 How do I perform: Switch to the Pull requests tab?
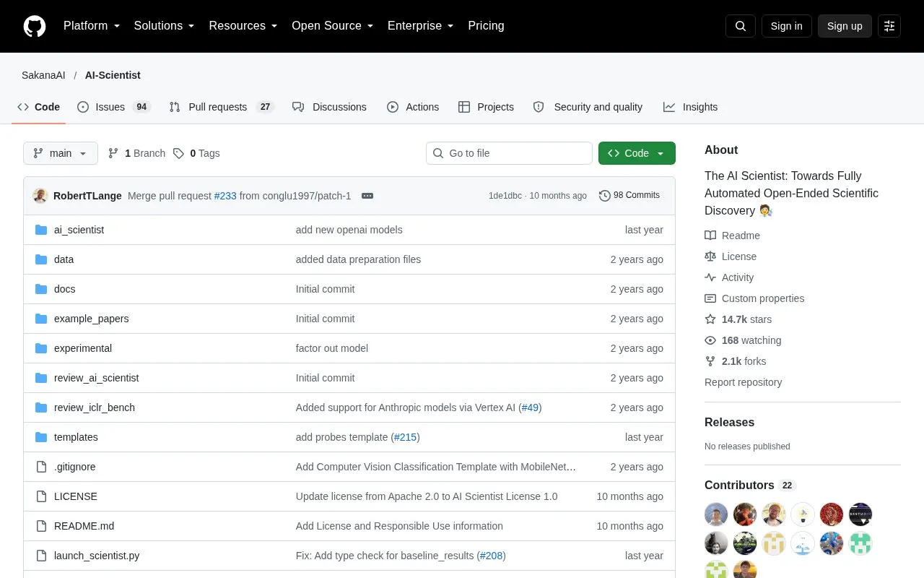[222, 107]
